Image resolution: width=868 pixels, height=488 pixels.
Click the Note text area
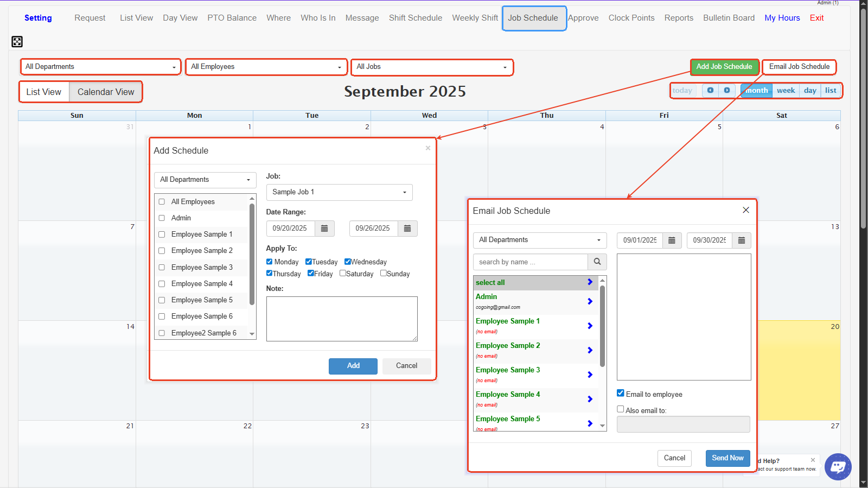[x=342, y=319]
